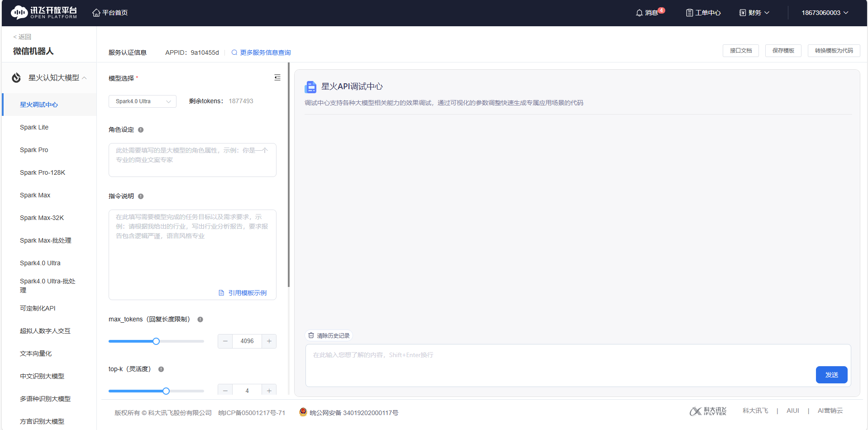Open the Spark4.0 Ultra model dropdown
The height and width of the screenshot is (430, 868).
pos(142,101)
